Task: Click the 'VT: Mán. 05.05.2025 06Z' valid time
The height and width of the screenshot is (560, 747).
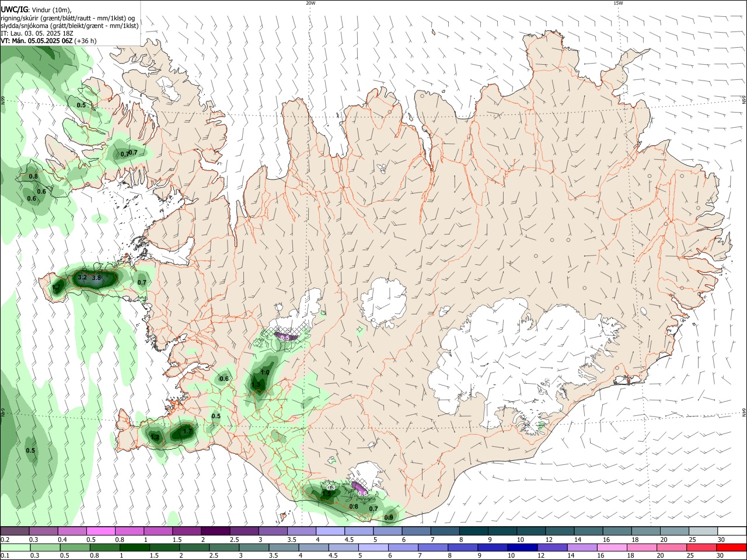Action: click(x=48, y=41)
